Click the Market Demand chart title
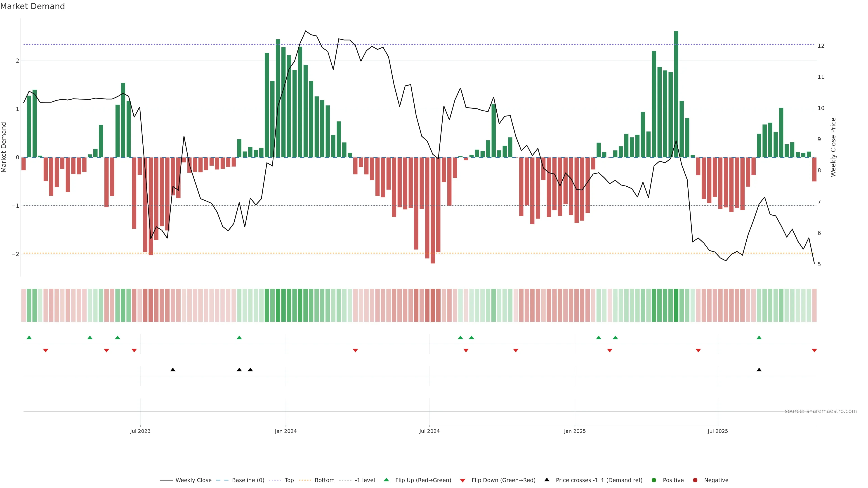 coord(32,6)
